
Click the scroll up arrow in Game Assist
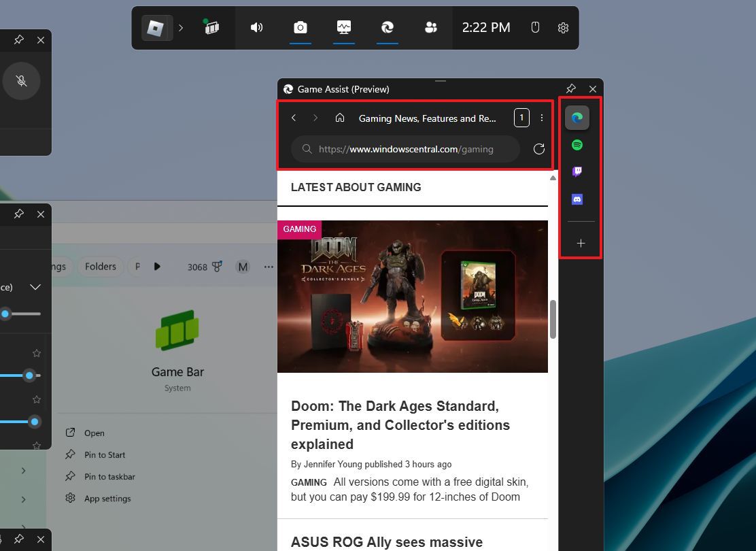553,178
